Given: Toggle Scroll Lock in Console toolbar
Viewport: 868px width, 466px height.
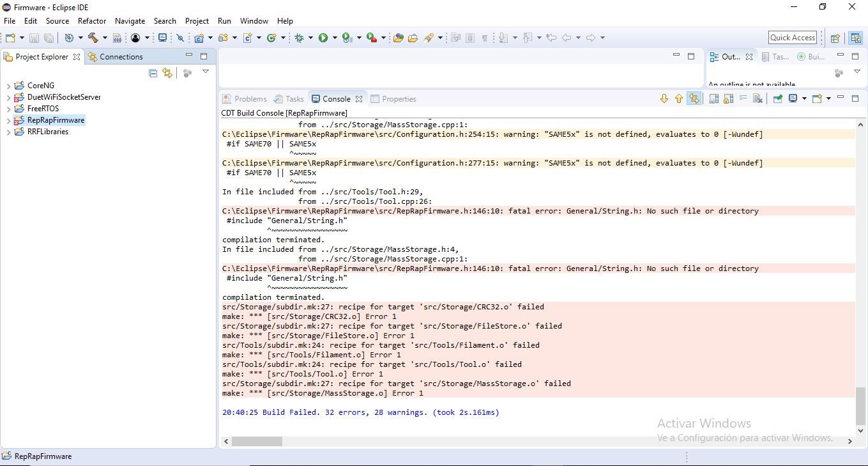Looking at the screenshot, I should click(x=728, y=98).
